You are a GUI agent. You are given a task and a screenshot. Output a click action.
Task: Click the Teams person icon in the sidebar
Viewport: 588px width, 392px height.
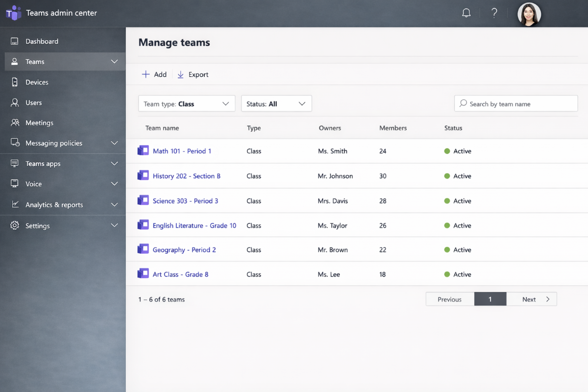(x=15, y=62)
